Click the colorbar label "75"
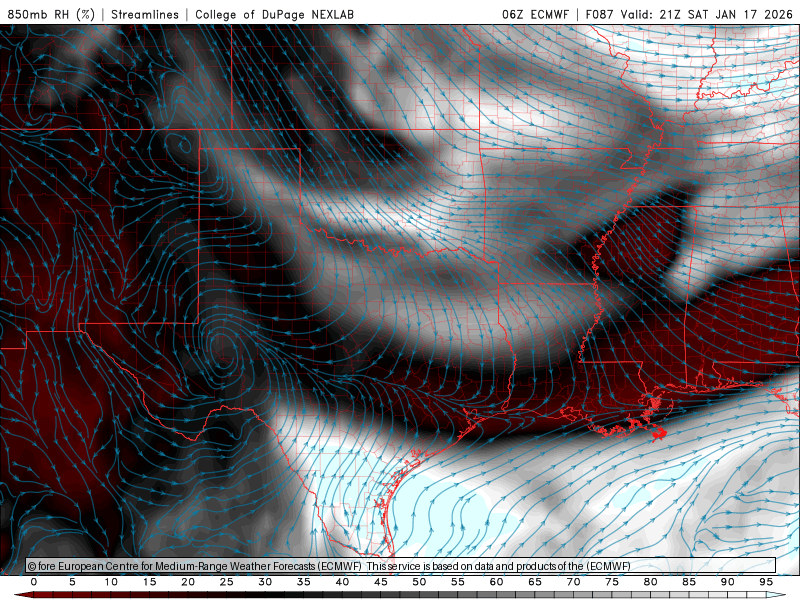The width and height of the screenshot is (800, 600). pyautogui.click(x=612, y=582)
